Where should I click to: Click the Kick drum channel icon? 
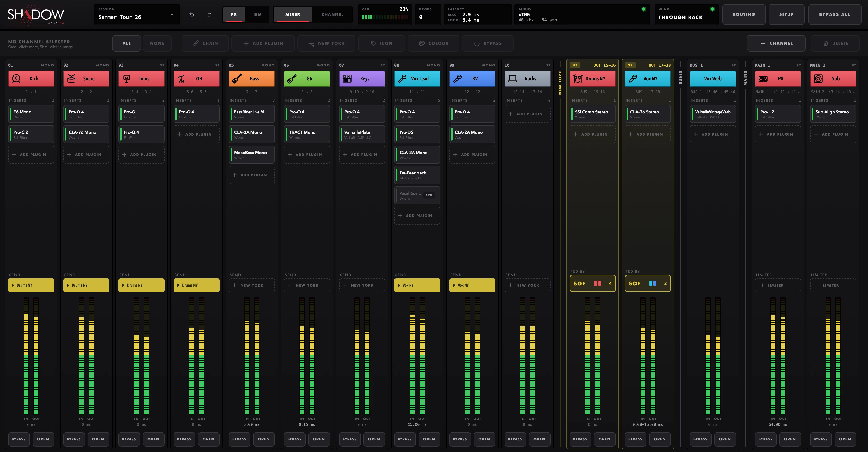point(17,79)
